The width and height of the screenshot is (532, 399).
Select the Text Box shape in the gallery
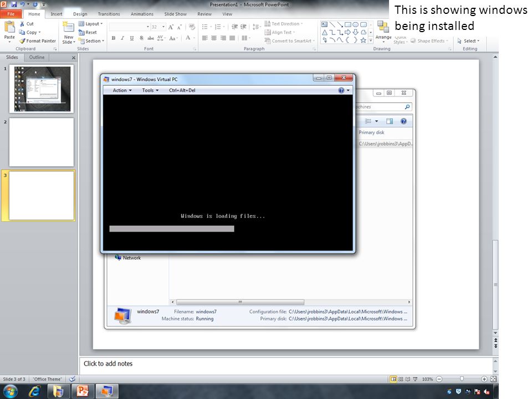click(x=325, y=24)
